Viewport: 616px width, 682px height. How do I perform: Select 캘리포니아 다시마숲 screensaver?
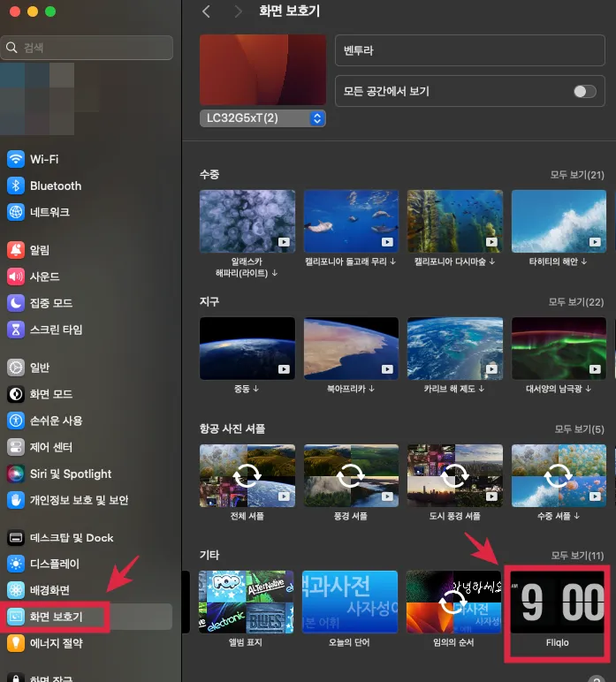coord(455,221)
